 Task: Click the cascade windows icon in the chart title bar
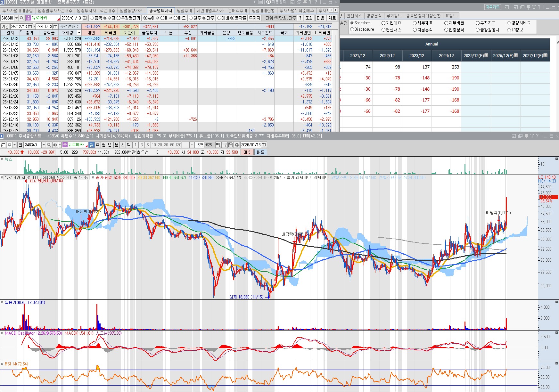click(520, 136)
